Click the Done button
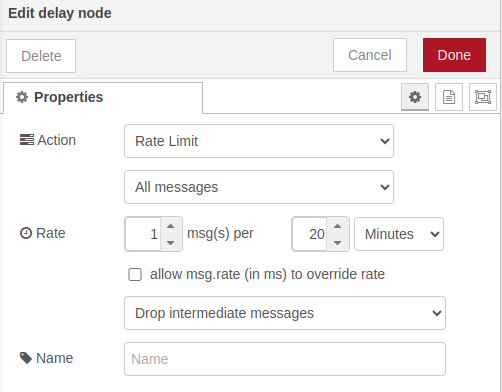This screenshot has width=502, height=392. (454, 55)
